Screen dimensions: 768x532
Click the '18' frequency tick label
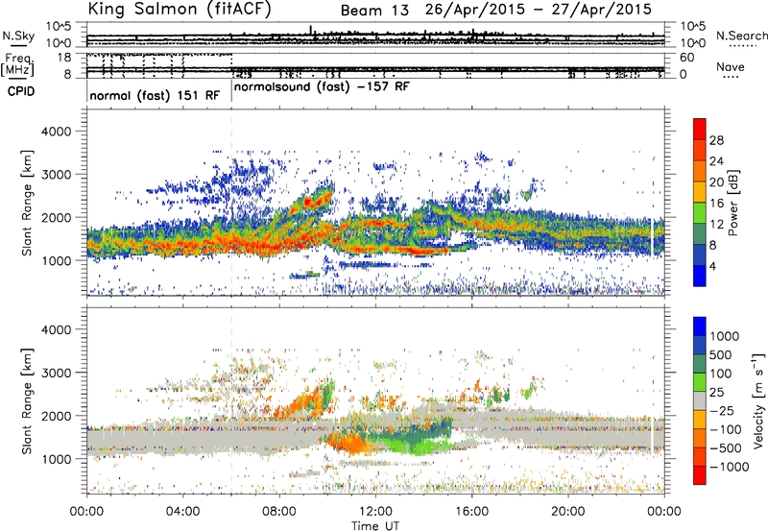pos(64,58)
